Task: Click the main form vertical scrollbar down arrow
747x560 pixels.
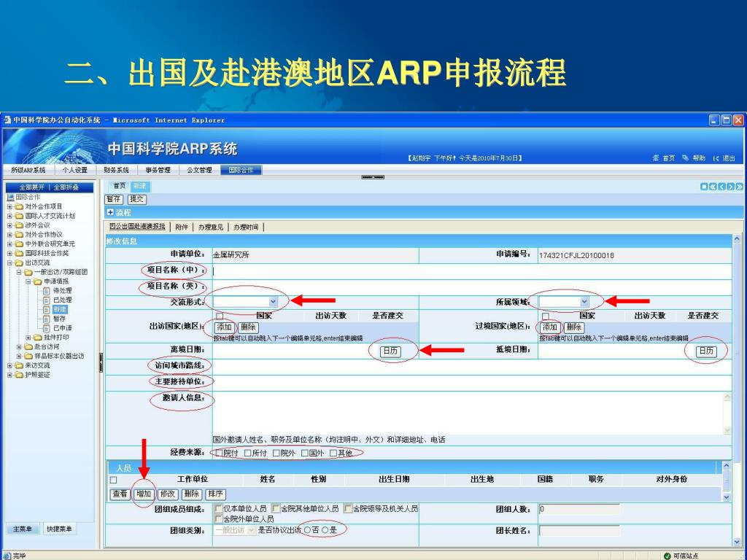Action: click(x=738, y=542)
